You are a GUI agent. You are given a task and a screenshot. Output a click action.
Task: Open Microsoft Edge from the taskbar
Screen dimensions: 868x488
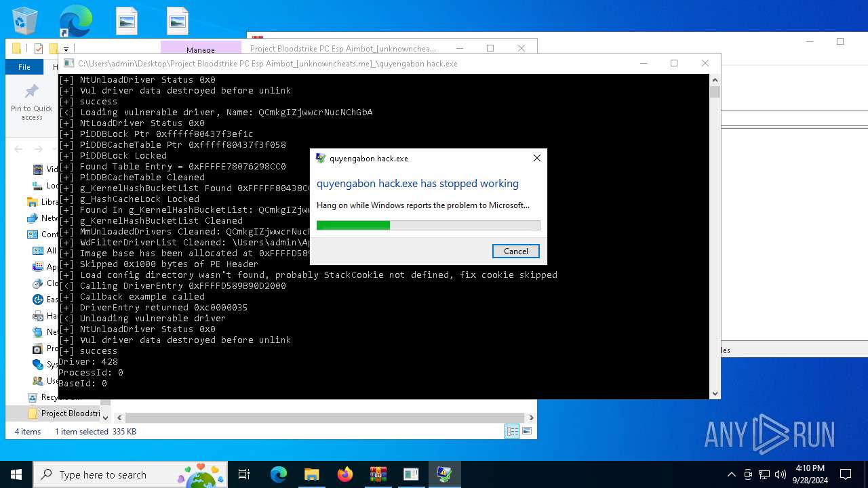[279, 474]
